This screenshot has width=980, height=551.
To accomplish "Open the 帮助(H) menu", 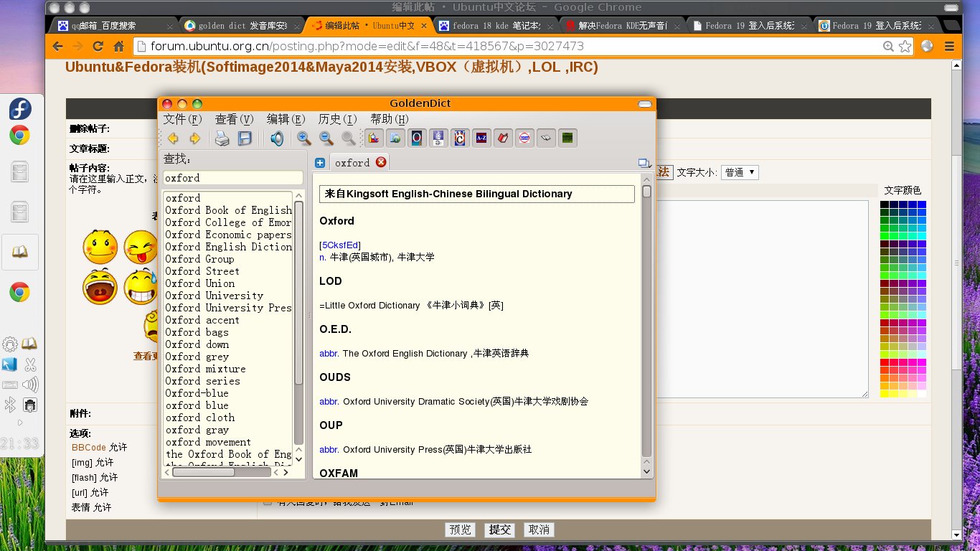I will click(390, 119).
